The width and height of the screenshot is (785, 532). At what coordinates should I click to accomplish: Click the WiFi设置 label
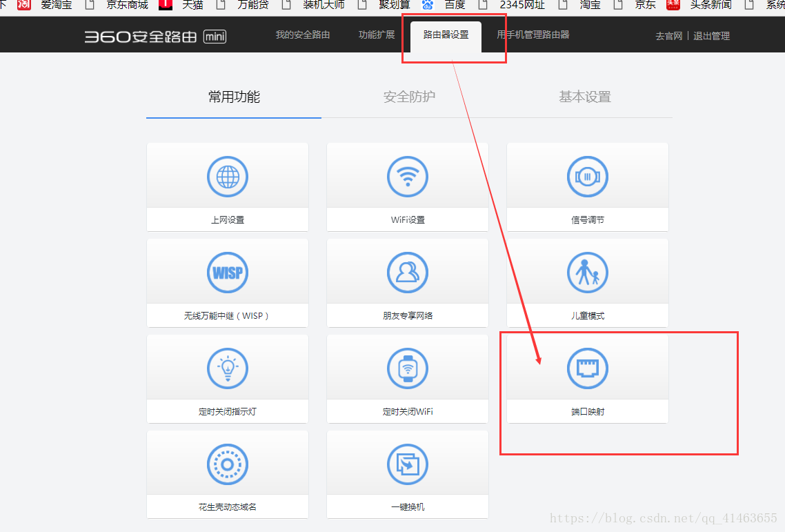[x=408, y=220]
